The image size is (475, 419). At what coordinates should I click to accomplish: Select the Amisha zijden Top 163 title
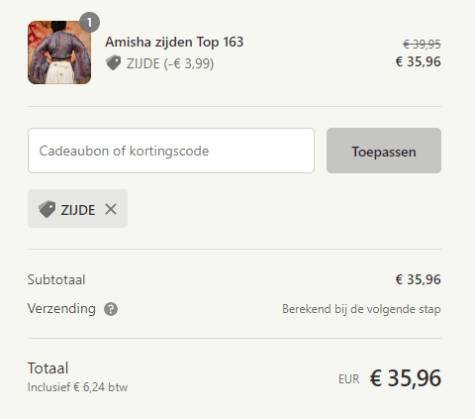(x=174, y=42)
